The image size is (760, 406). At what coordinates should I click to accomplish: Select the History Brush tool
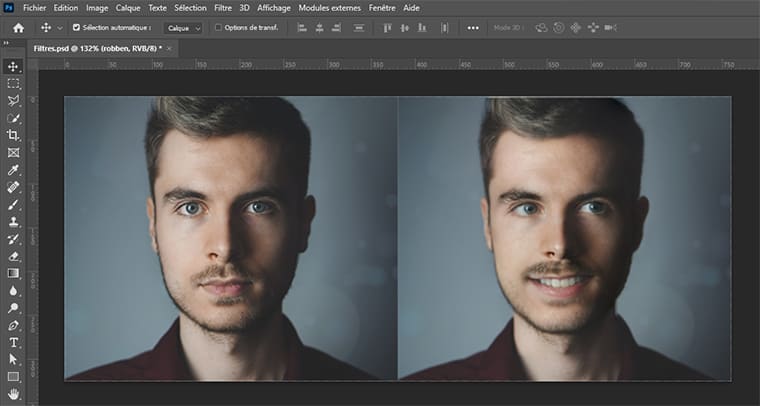[x=13, y=239]
